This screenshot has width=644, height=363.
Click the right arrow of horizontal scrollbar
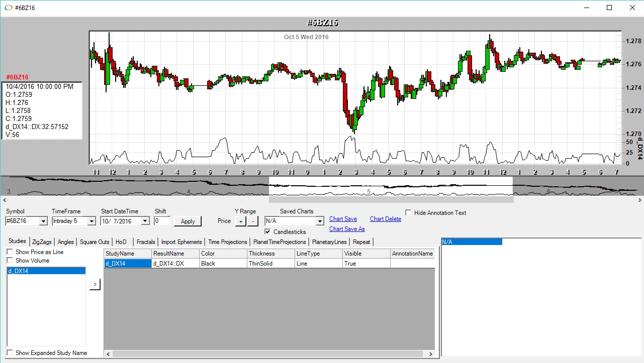(430, 354)
